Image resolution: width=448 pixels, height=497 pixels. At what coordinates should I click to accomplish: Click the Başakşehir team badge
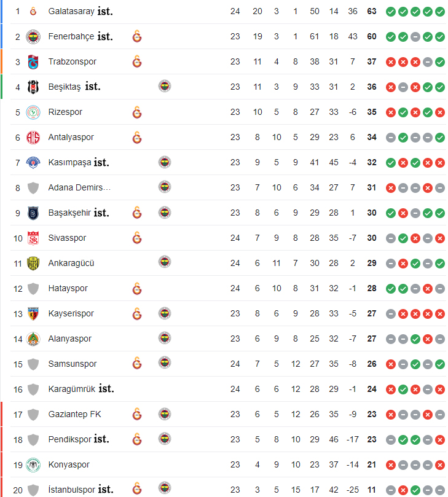pyautogui.click(x=33, y=213)
